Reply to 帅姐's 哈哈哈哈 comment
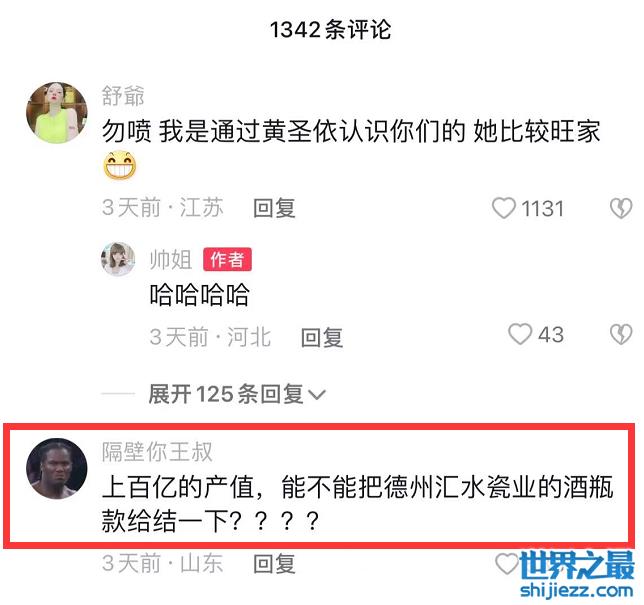The height and width of the screenshot is (605, 644). [x=322, y=338]
